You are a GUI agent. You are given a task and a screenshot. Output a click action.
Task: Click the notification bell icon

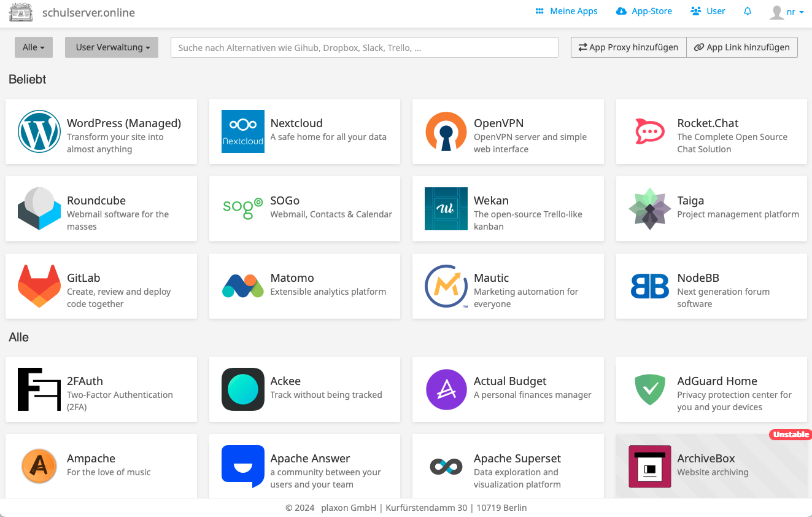point(747,11)
